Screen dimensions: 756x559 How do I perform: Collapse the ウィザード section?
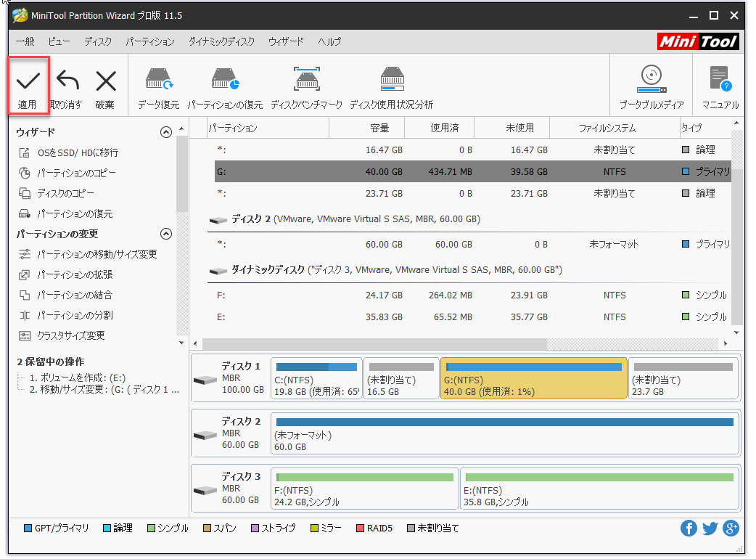click(x=166, y=131)
